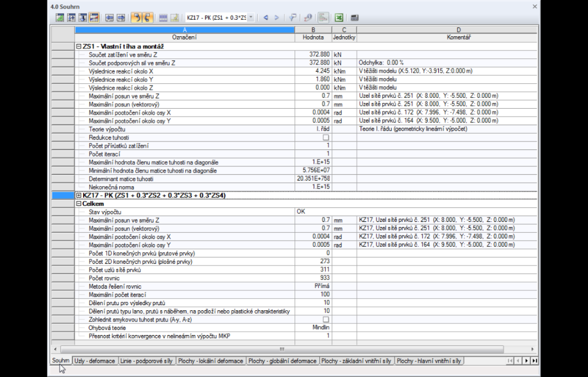Toggle the Redukce tuhosti checkbox

tap(326, 138)
